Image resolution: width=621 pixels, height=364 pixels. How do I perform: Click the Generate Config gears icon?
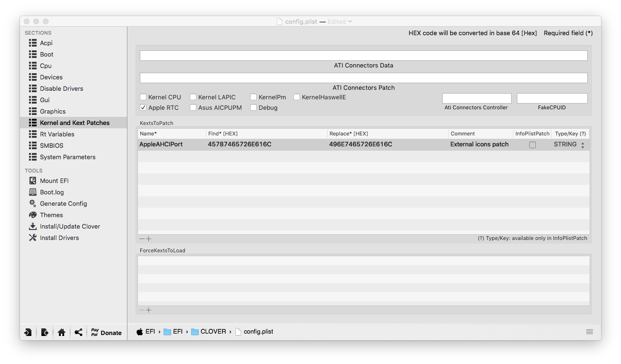tap(33, 203)
